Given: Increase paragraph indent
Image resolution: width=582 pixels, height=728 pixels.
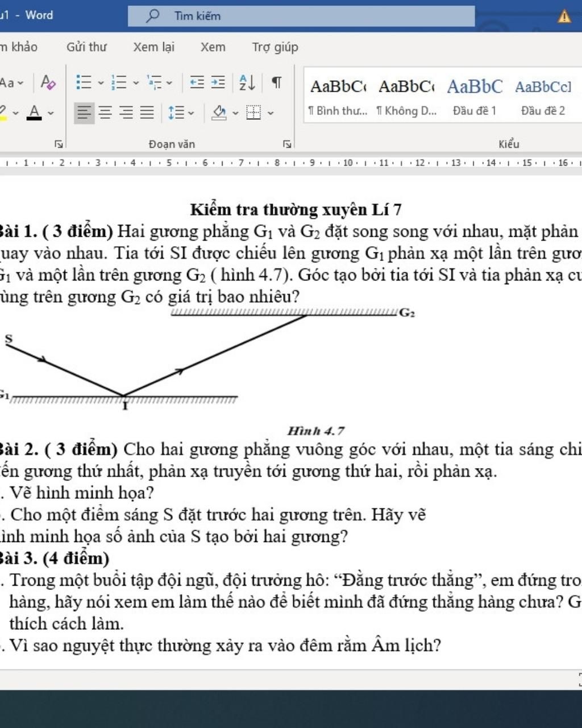Looking at the screenshot, I should tap(218, 83).
